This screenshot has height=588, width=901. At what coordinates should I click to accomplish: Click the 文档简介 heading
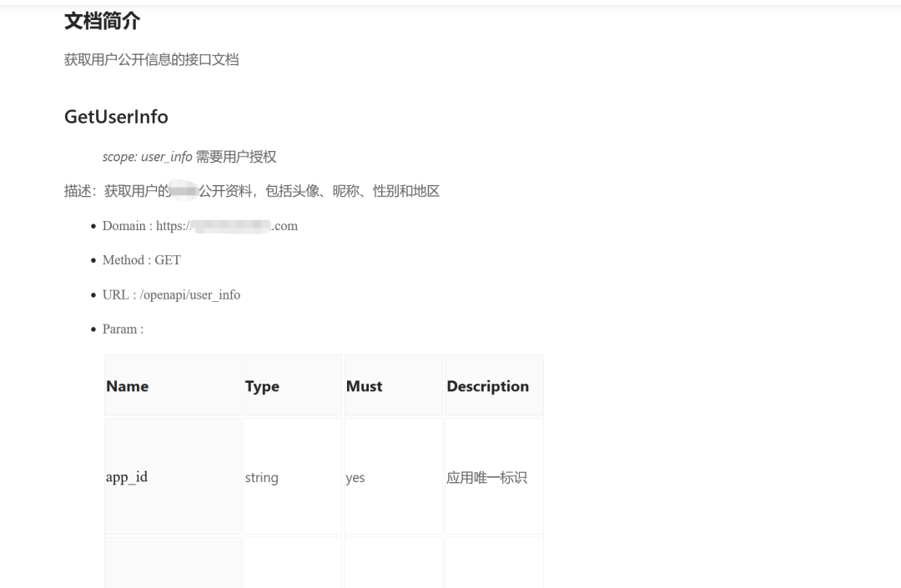point(103,22)
